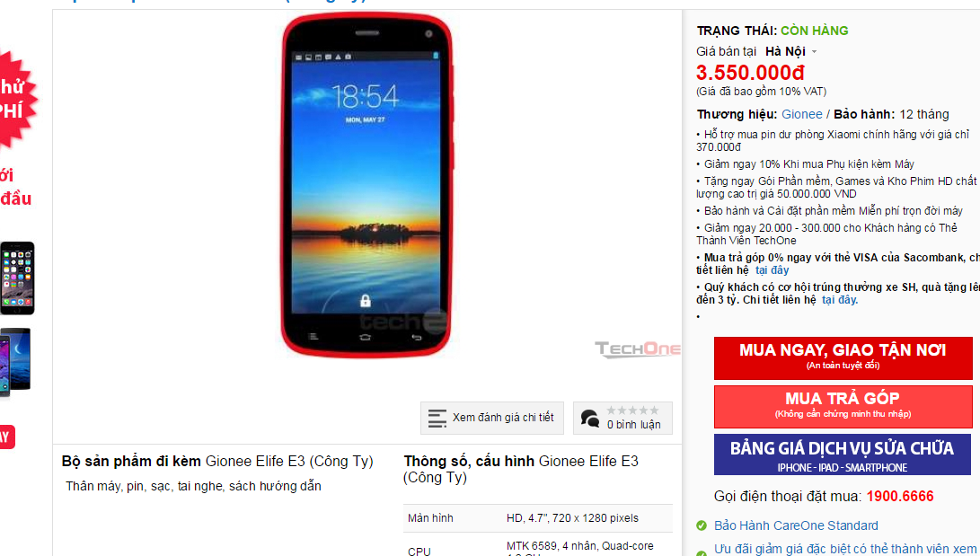Call the hotline number 1900.6666

pos(900,497)
